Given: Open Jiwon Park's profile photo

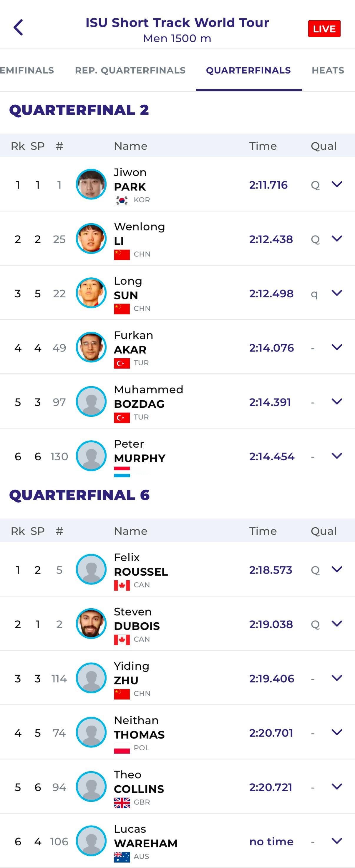Looking at the screenshot, I should (x=91, y=184).
